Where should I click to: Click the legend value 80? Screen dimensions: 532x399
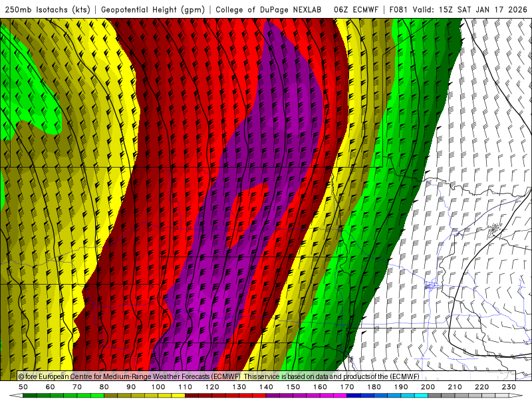[104, 387]
